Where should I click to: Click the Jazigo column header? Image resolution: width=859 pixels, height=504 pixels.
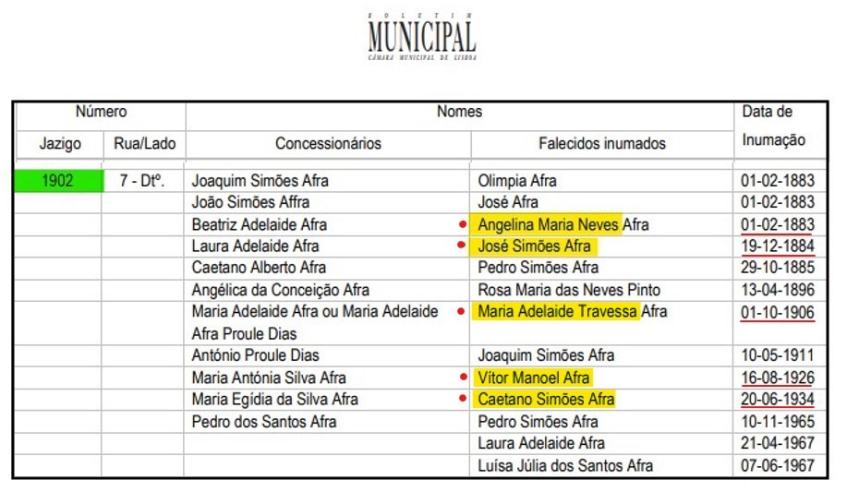[60, 144]
